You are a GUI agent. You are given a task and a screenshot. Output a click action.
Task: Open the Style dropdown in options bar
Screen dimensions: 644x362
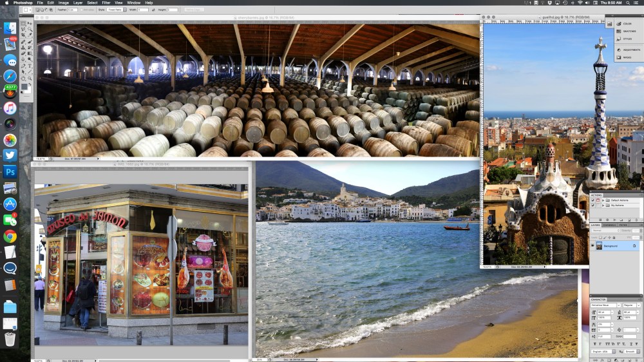(x=117, y=10)
